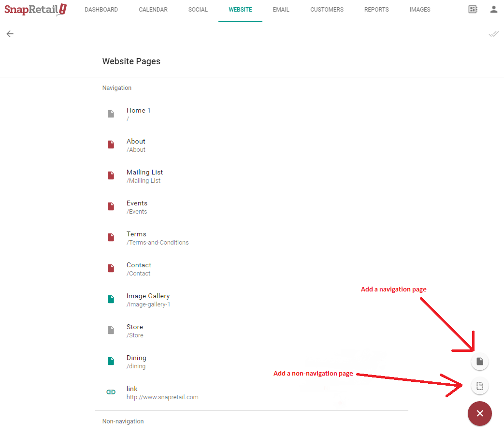Click the Home page file icon
The image size is (504, 435).
(111, 114)
